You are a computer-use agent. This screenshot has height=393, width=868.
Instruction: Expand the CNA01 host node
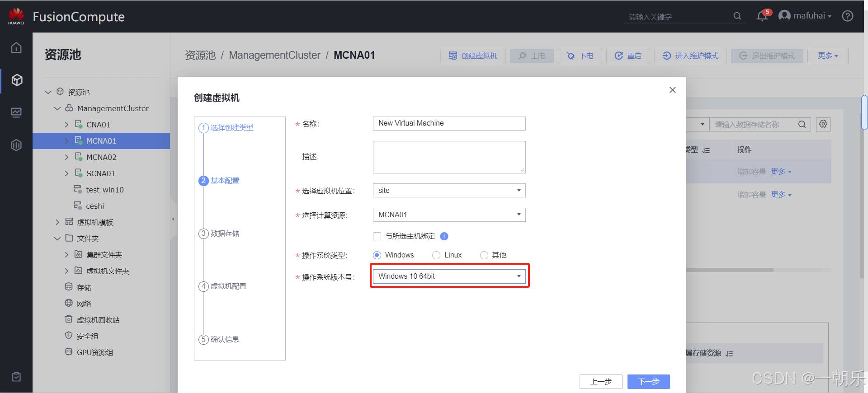pos(66,125)
